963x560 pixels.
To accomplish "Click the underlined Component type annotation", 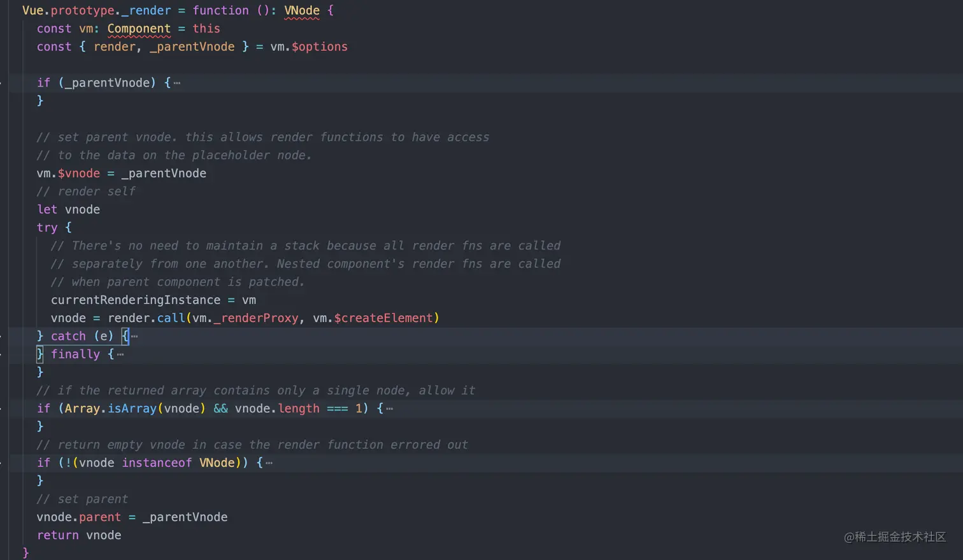I will point(139,29).
